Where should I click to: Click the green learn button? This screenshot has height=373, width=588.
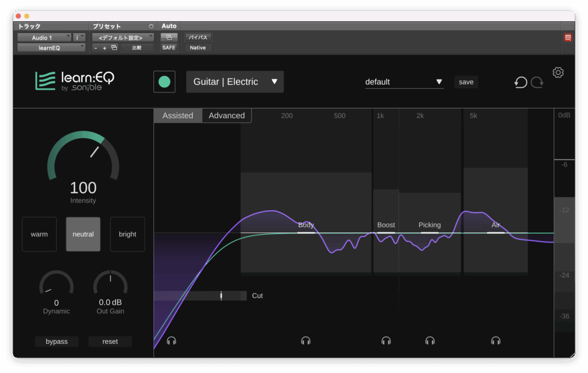tap(164, 81)
